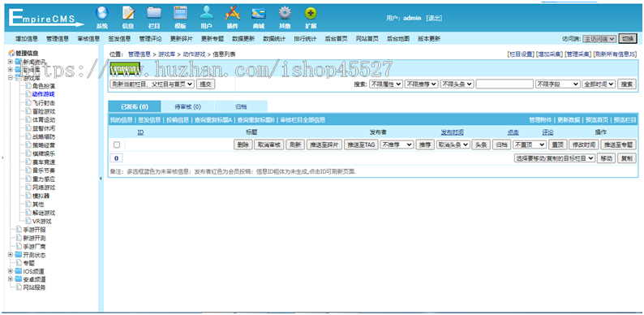The height and width of the screenshot is (315, 644).
Task: Click the page icon beside 模拟器
Action: point(28,196)
